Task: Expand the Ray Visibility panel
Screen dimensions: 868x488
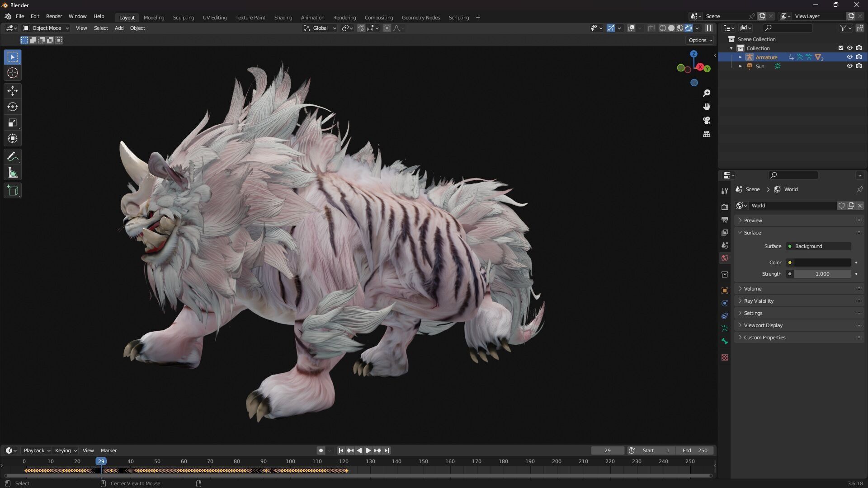Action: tap(799, 301)
